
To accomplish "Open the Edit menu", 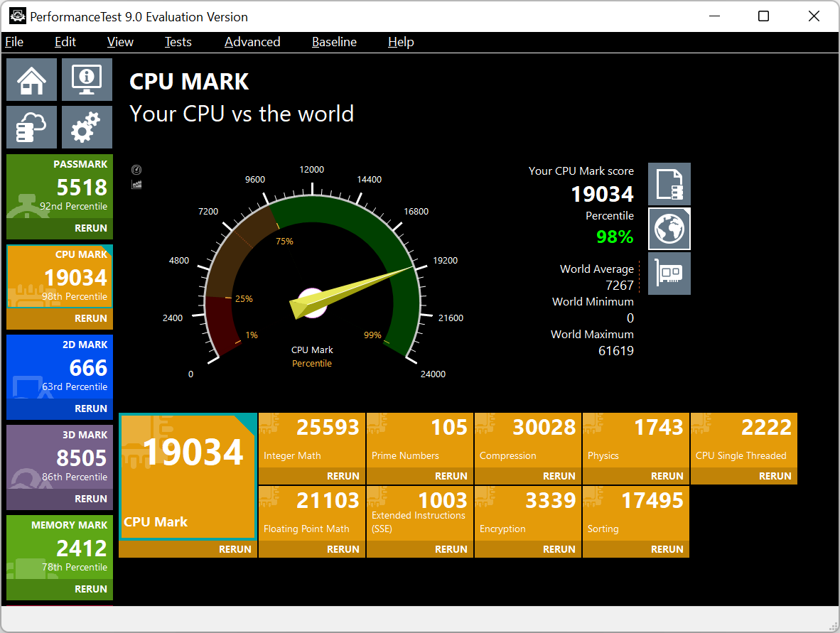I will 65,42.
